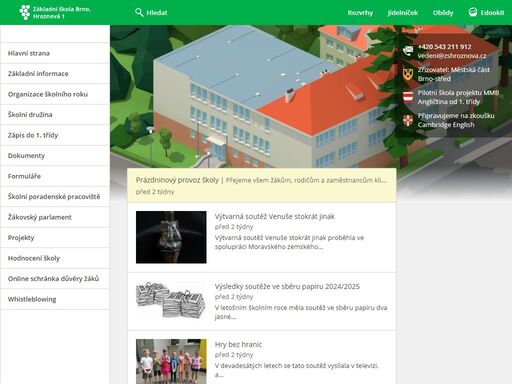Image resolution: width=512 pixels, height=384 pixels.
Task: Click the red-white MMB project shield icon
Action: [408, 97]
